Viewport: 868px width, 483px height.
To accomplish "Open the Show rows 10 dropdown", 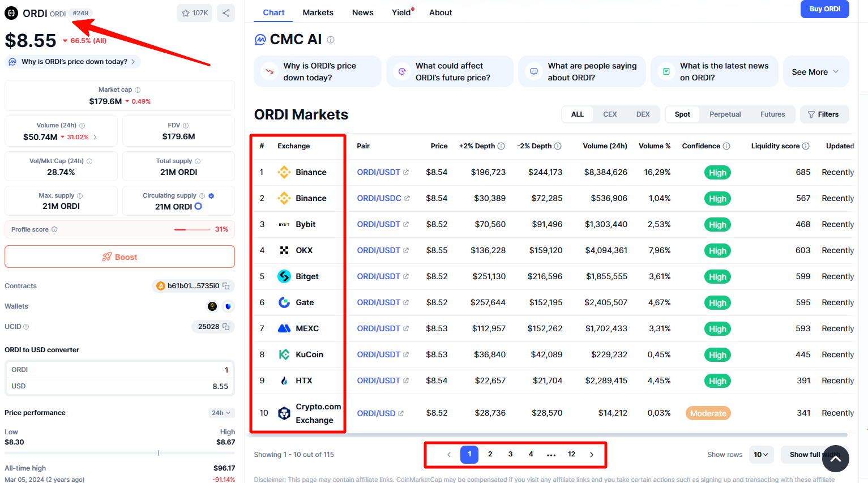I will [761, 455].
